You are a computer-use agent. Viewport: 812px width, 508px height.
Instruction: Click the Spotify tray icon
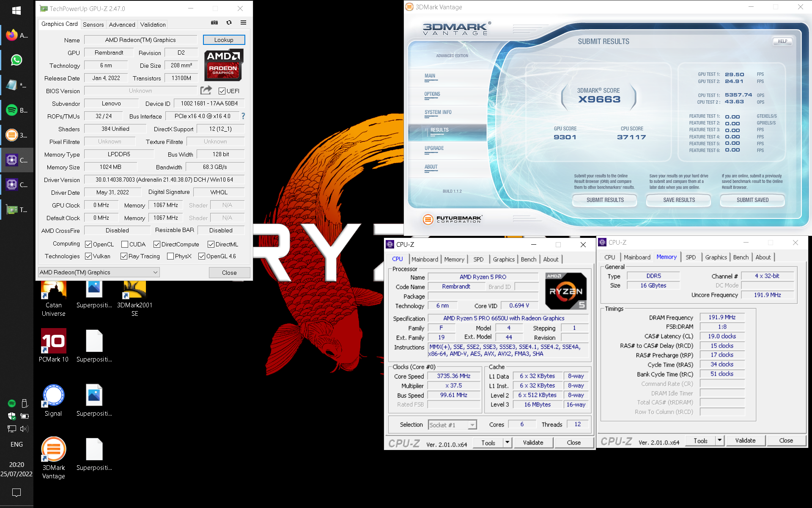tap(12, 403)
